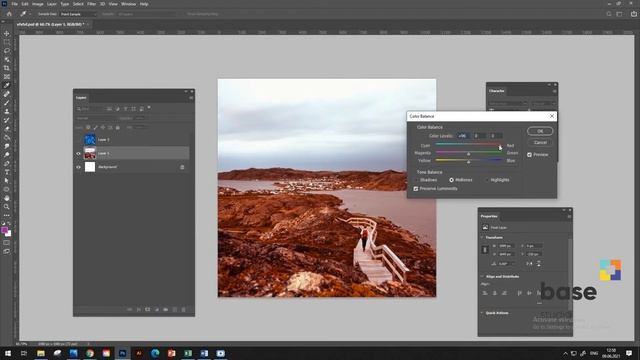
Task: Switch to the Layers panel tab
Action: [x=81, y=98]
